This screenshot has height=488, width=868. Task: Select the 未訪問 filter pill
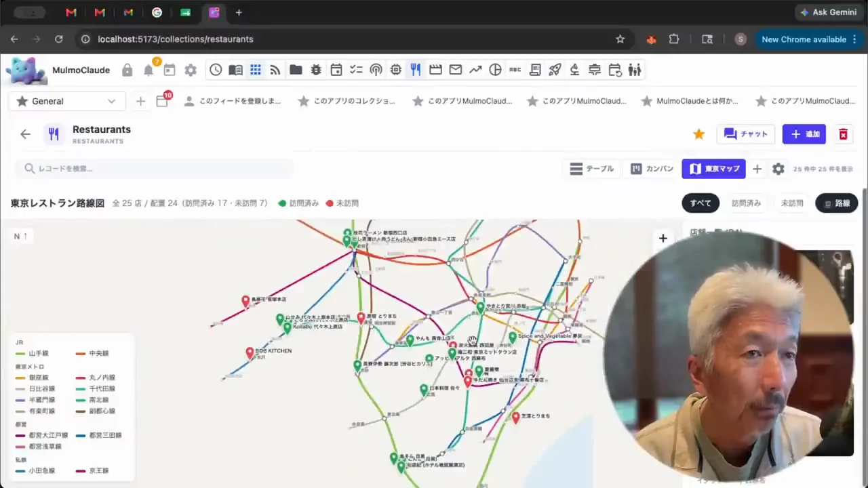click(792, 203)
